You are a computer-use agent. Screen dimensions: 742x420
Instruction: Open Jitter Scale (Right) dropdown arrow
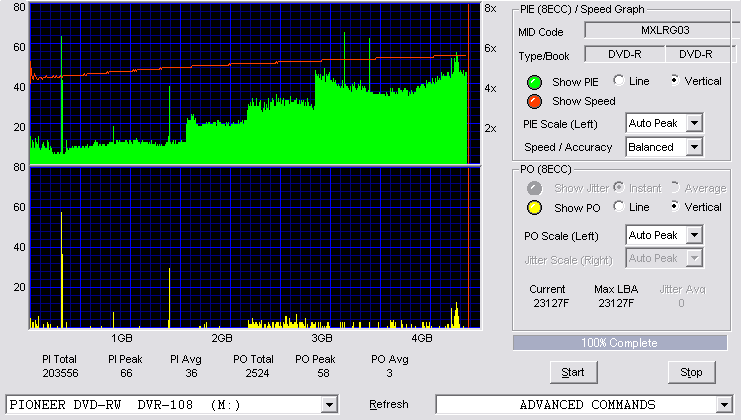(x=694, y=258)
